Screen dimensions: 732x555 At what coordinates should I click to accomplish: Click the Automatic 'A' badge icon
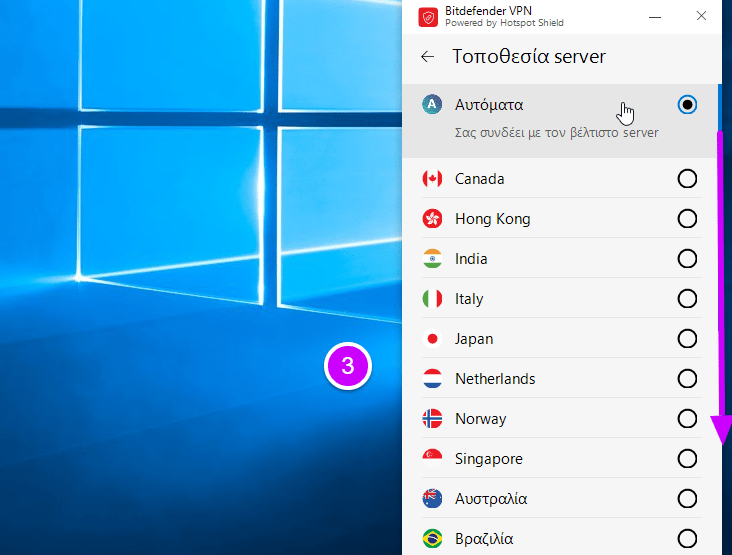pos(432,105)
